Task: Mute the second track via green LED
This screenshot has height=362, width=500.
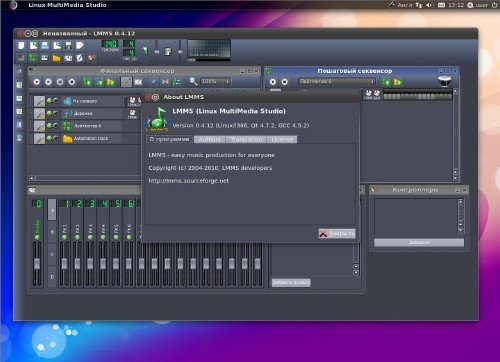Action: coord(49,113)
